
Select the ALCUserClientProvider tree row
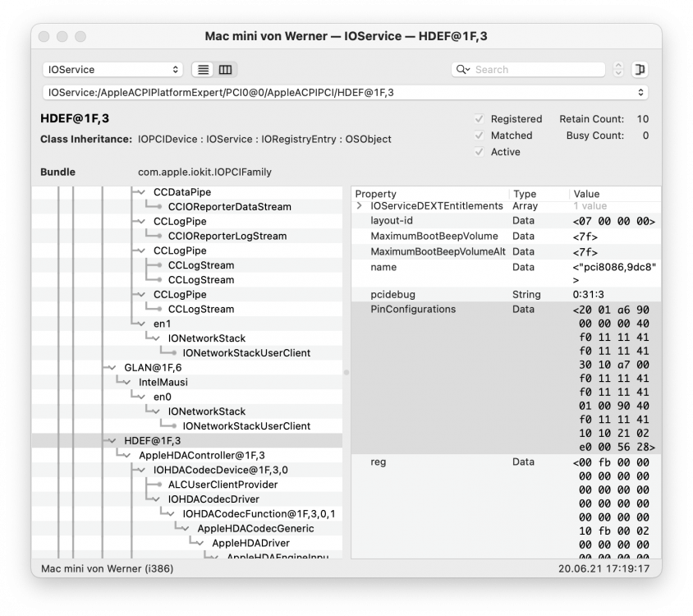[187, 485]
